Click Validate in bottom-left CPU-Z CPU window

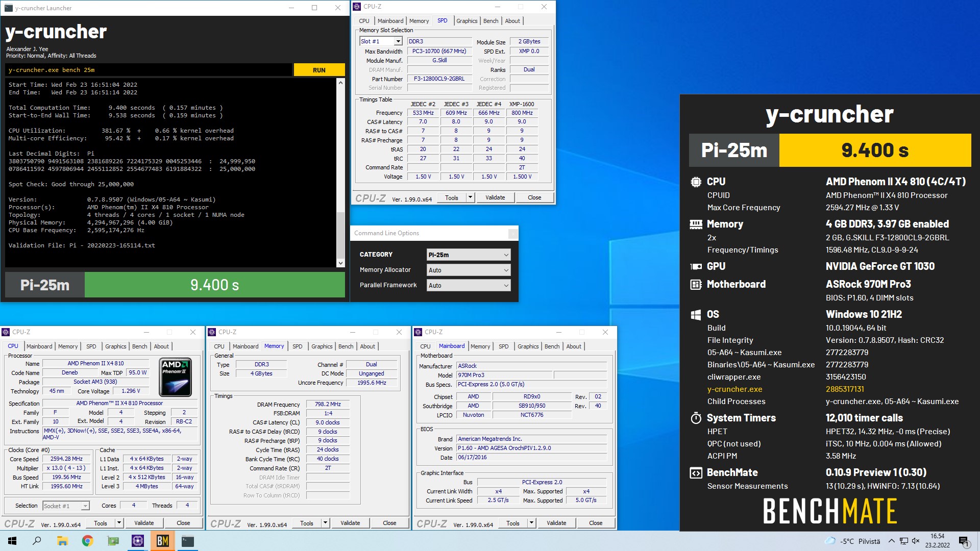click(x=144, y=523)
